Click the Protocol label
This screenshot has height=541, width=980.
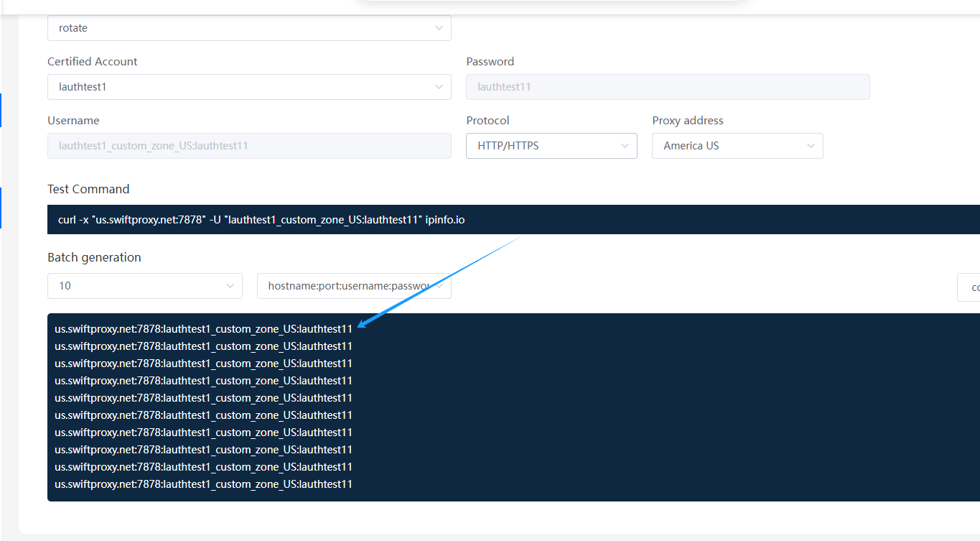[487, 121]
